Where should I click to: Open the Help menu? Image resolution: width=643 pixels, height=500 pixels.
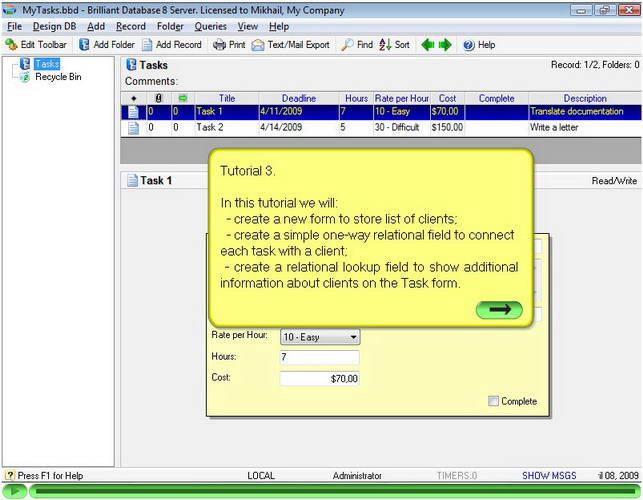(279, 27)
